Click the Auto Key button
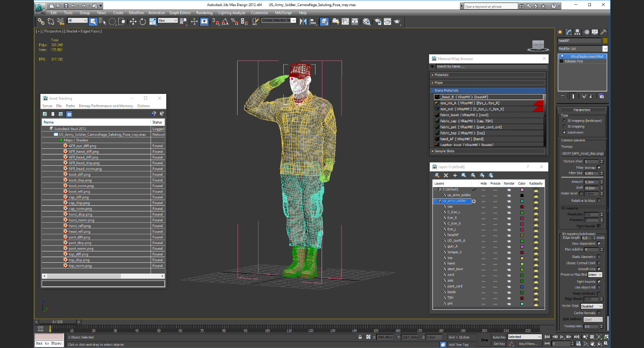The width and height of the screenshot is (644, 348). pos(499,337)
